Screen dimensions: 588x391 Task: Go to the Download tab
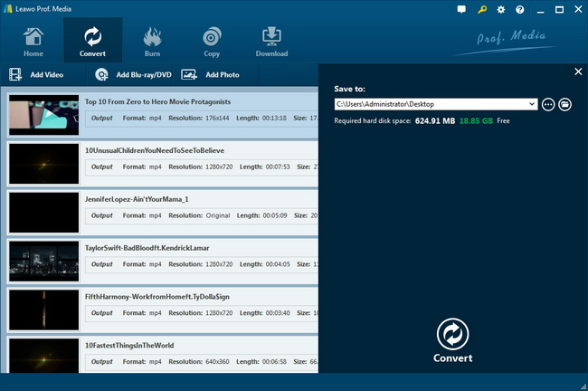tap(271, 41)
